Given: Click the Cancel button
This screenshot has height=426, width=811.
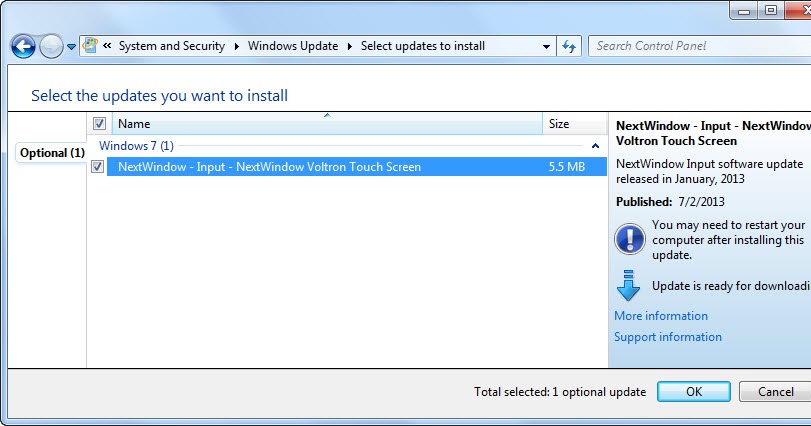Looking at the screenshot, I should click(775, 391).
